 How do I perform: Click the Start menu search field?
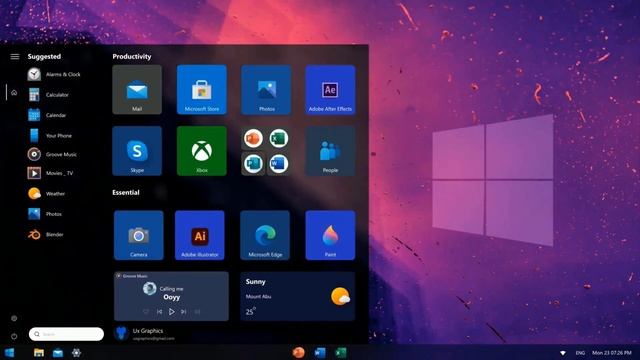(x=66, y=334)
